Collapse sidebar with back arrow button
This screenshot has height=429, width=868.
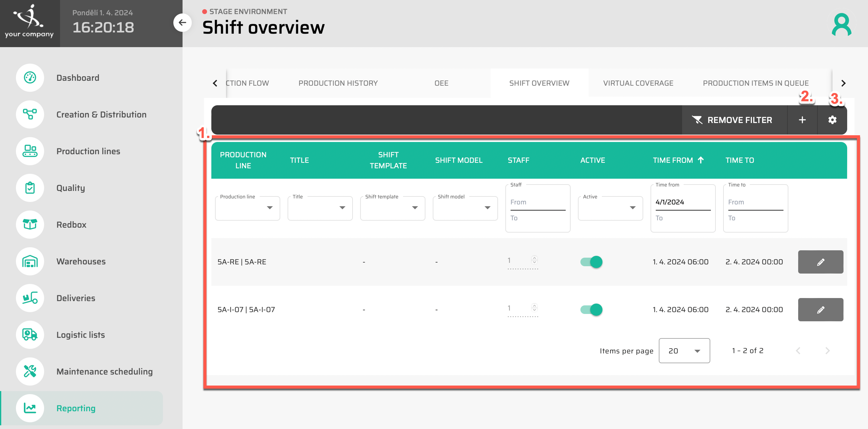click(x=182, y=23)
